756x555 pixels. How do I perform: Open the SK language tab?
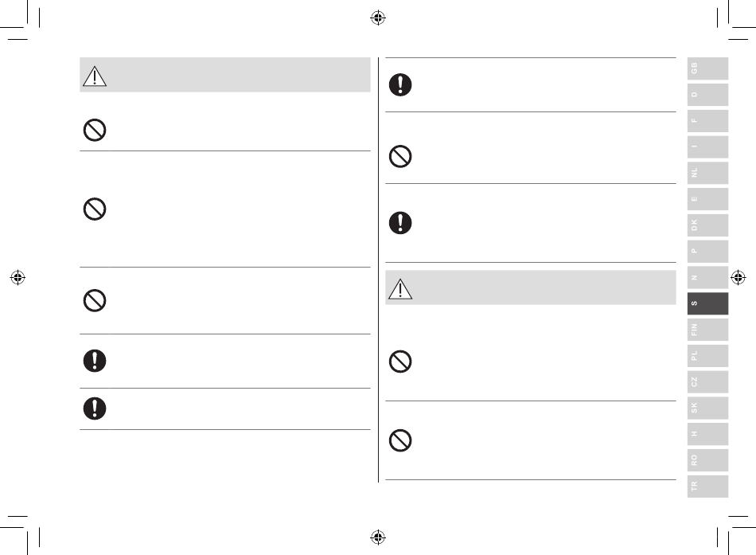(707, 408)
